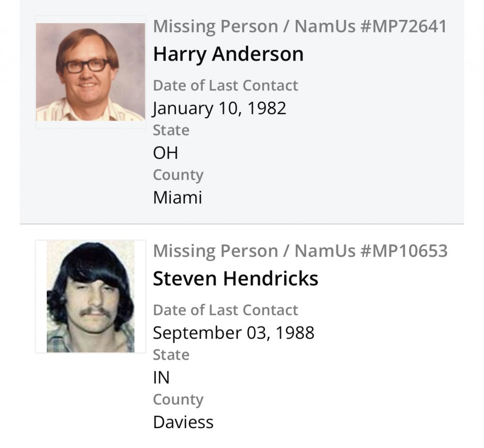The height and width of the screenshot is (448, 484).
Task: Click the Harry Anderson name heading
Action: click(x=228, y=54)
